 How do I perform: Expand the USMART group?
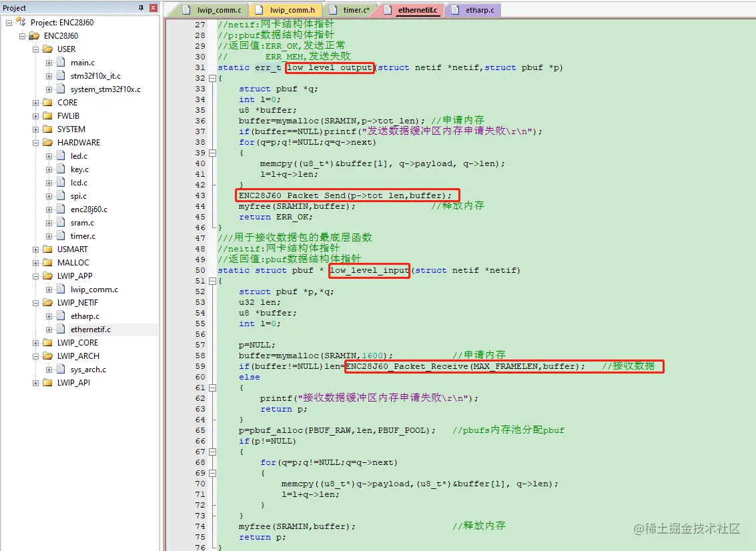(35, 249)
